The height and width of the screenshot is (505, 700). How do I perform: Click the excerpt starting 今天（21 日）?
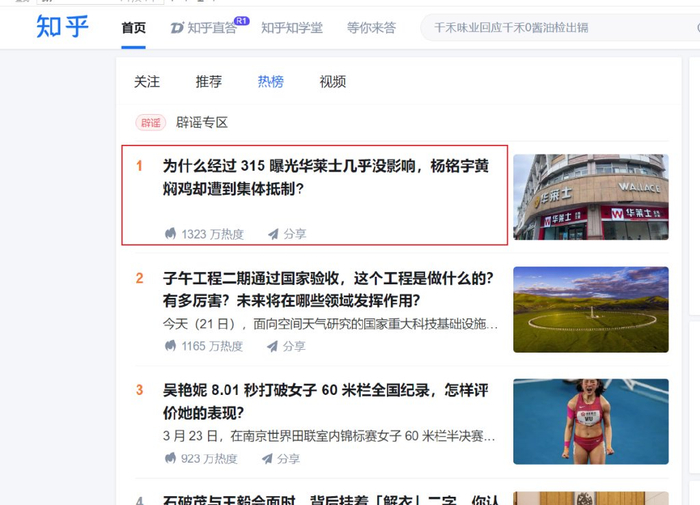tap(330, 324)
